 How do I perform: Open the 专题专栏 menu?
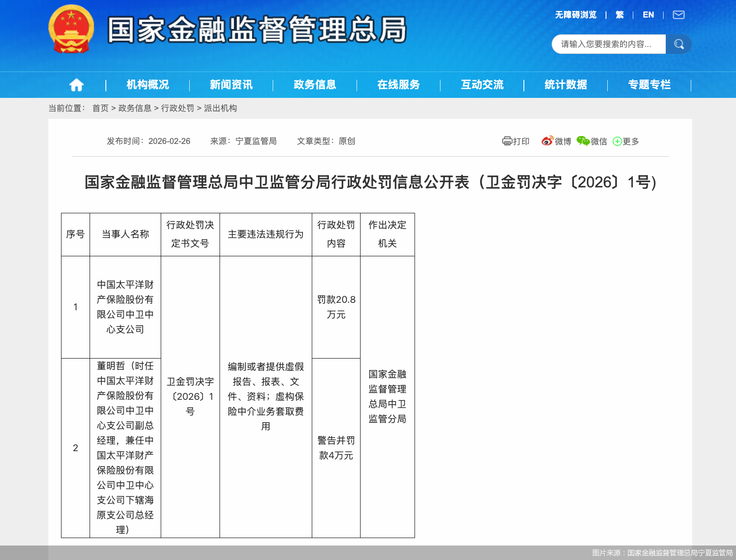[649, 85]
